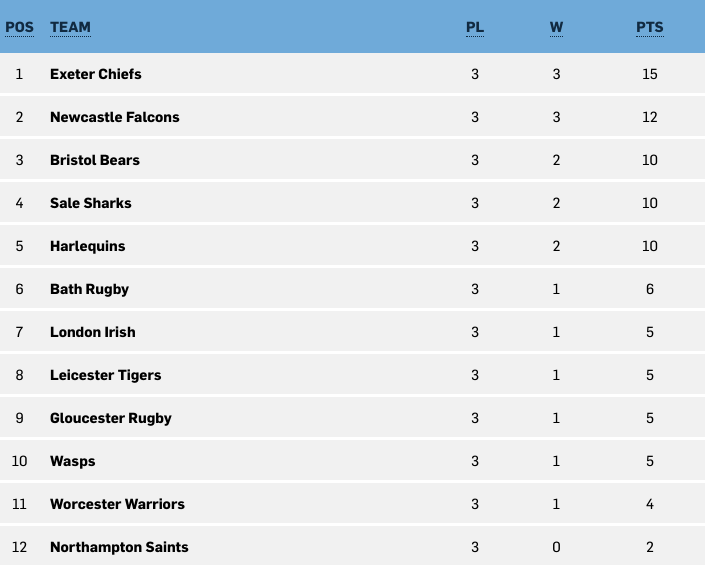705x565 pixels.
Task: Select London Irish team entry
Action: pos(93,332)
